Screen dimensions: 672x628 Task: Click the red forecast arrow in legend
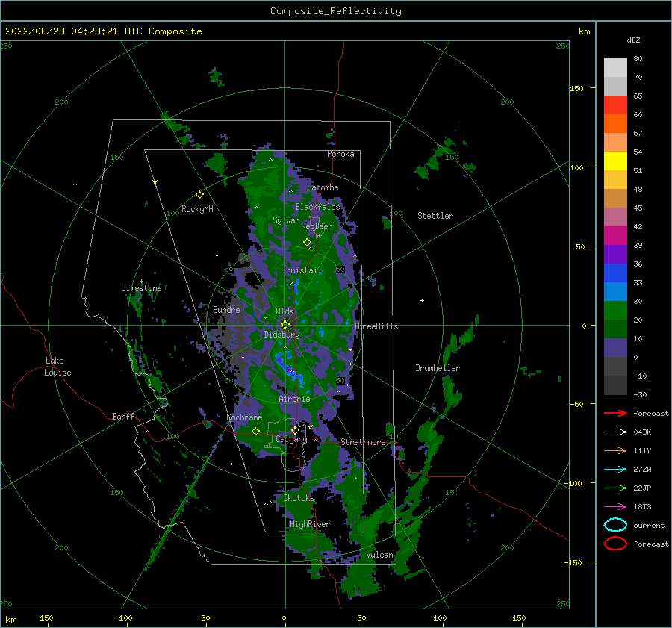coord(615,413)
